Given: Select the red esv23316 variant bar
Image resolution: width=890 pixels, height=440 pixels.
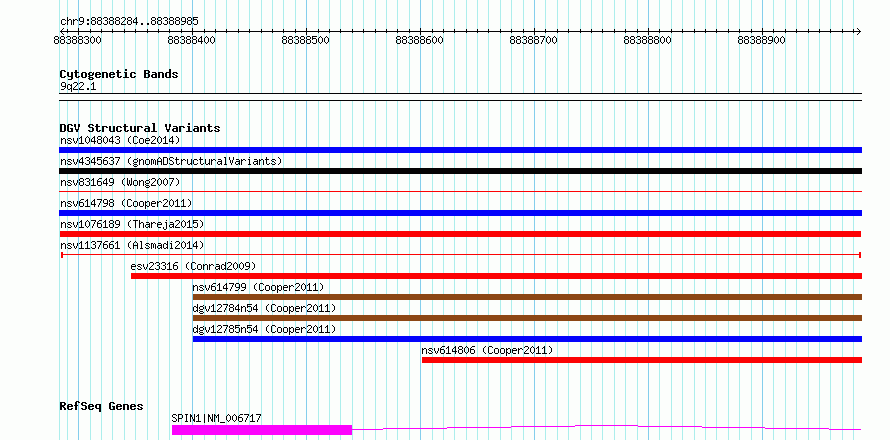Looking at the screenshot, I should (x=497, y=276).
